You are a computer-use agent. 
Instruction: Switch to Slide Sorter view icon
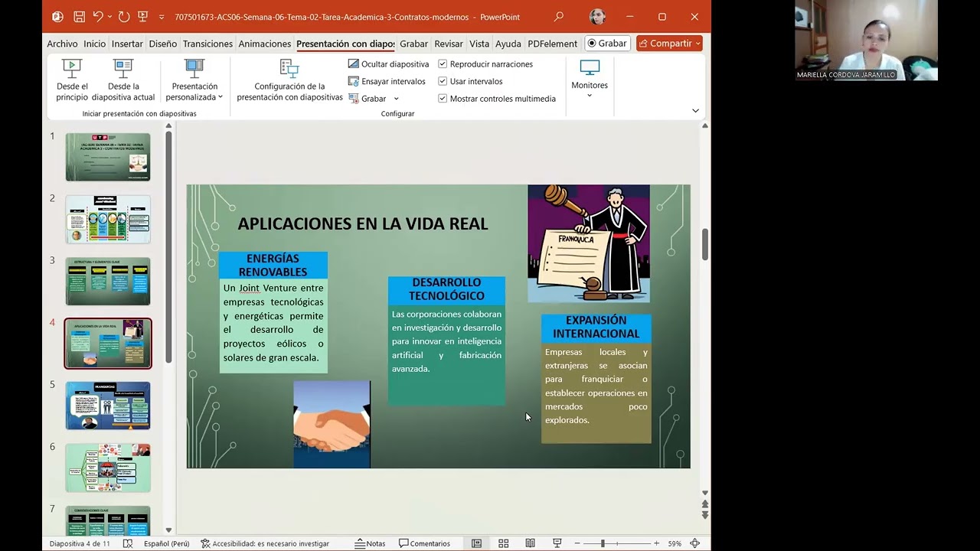point(503,543)
